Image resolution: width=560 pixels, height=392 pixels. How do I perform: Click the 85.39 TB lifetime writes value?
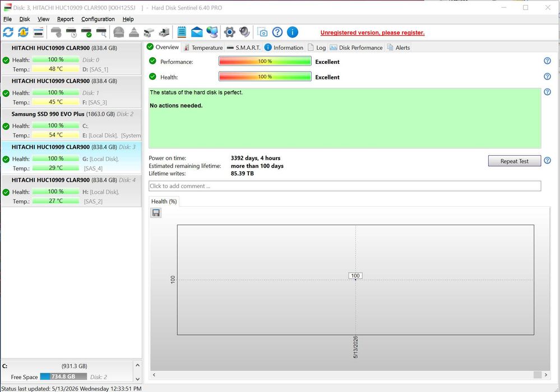click(242, 174)
